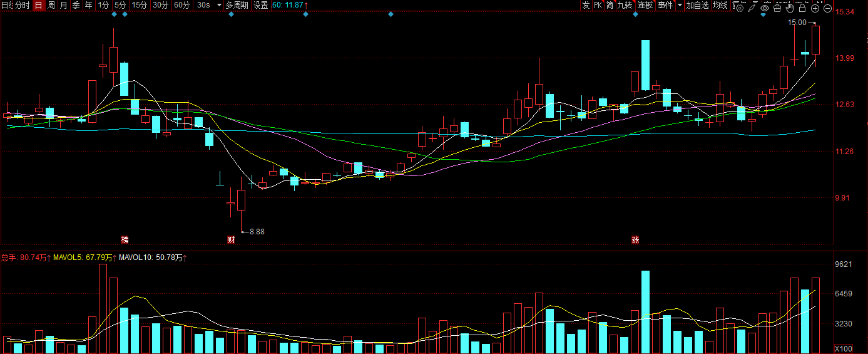This screenshot has width=868, height=354.
Task: Click the 财 marker below the chart
Action: coord(231,240)
